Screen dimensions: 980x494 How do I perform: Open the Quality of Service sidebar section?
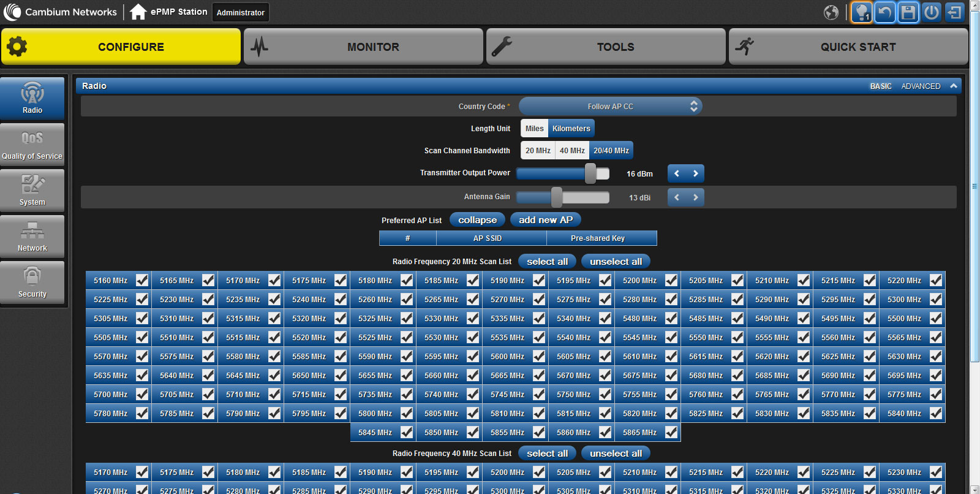click(x=32, y=145)
